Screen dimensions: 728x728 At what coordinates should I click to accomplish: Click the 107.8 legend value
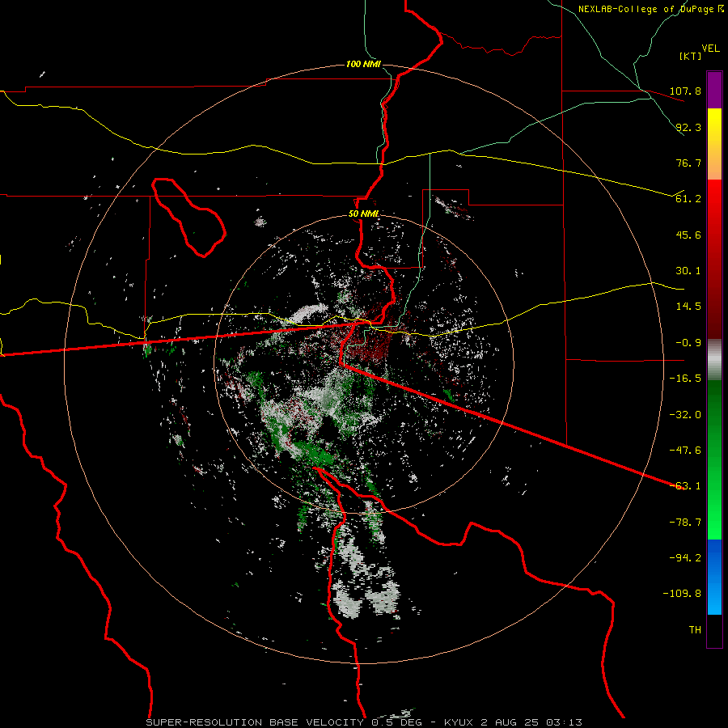pos(685,91)
